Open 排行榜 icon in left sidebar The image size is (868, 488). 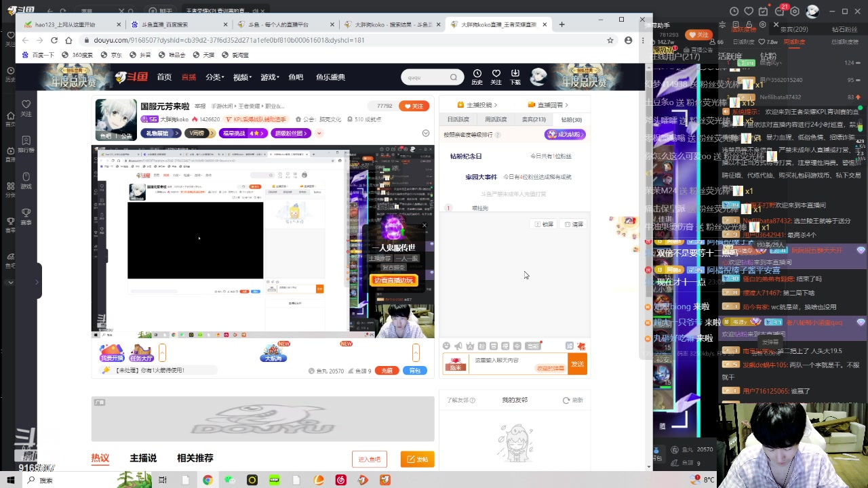pyautogui.click(x=26, y=144)
